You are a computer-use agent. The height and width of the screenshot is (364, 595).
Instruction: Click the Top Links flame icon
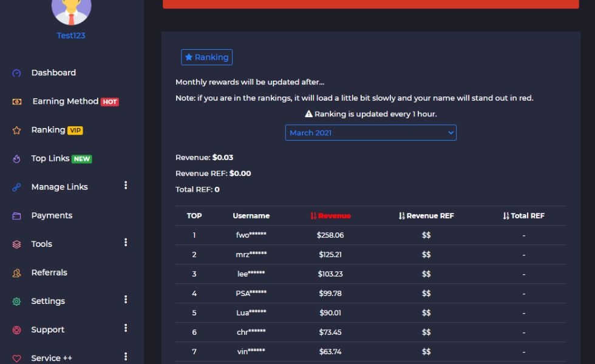click(x=17, y=159)
